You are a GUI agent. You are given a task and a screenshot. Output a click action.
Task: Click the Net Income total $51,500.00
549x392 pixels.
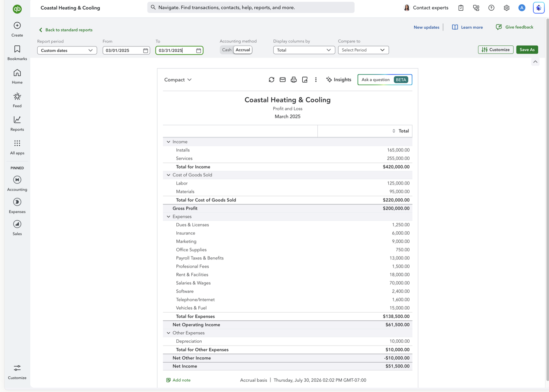tap(397, 366)
